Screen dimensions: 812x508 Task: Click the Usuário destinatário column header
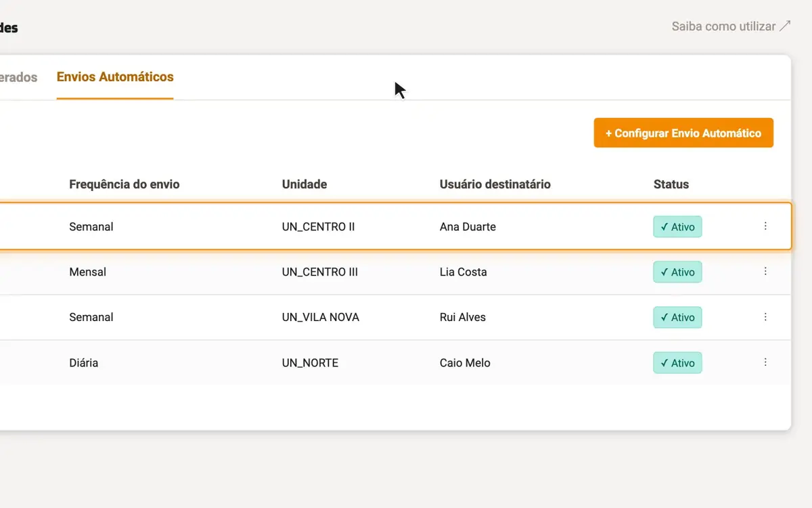tap(495, 184)
